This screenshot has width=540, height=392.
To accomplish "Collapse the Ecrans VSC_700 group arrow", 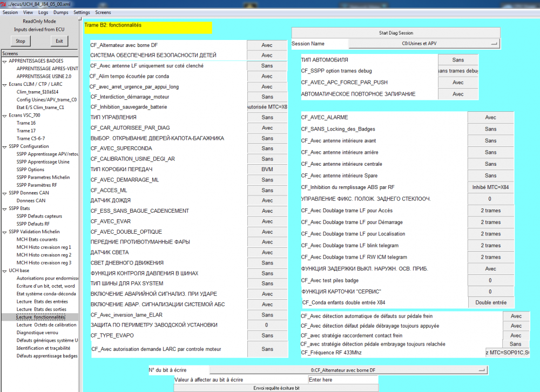I will pos(4,116).
